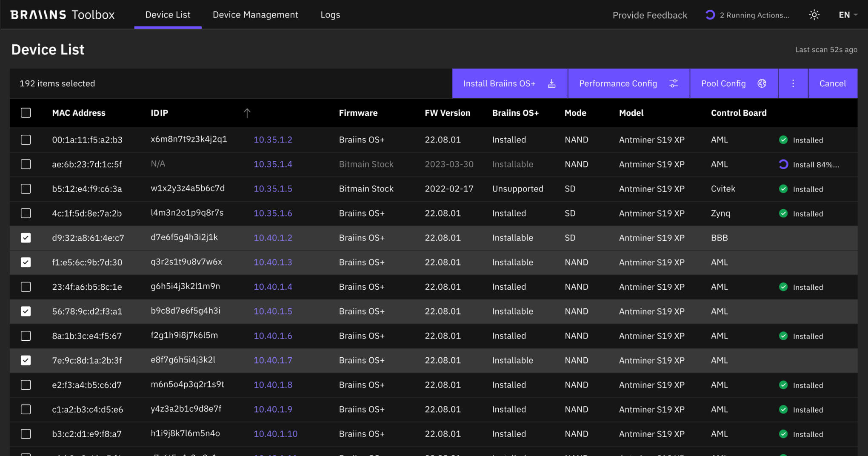868x456 pixels.
Task: Click the running actions spinner icon
Action: (x=710, y=15)
